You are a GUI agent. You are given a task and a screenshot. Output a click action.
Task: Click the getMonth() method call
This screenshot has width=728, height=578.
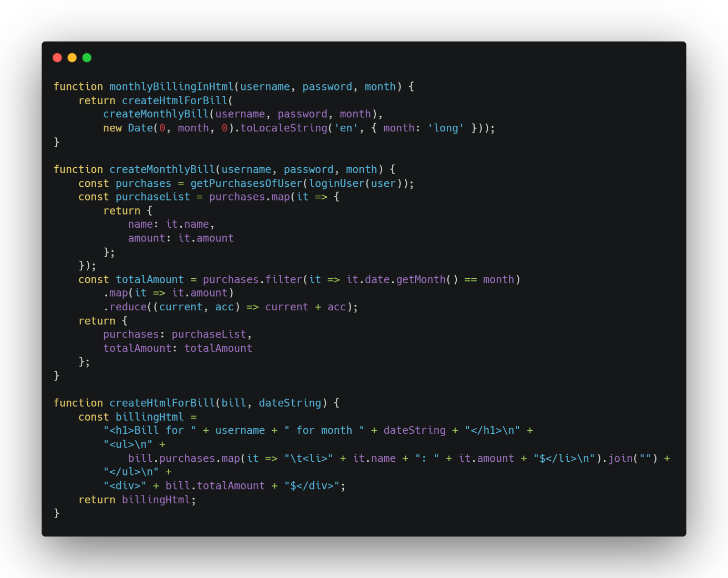[x=427, y=280]
